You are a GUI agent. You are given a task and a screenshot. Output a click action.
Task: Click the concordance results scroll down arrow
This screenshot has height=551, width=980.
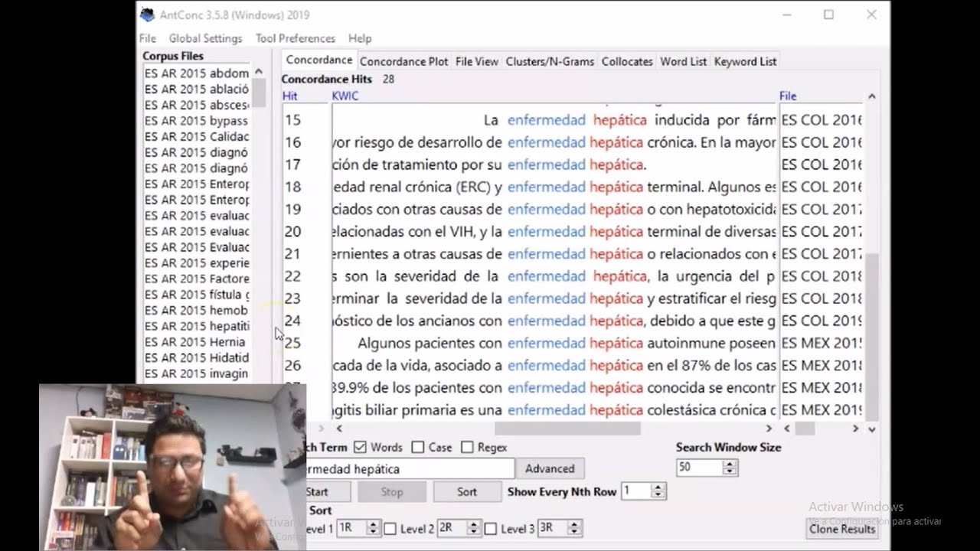[x=872, y=429]
